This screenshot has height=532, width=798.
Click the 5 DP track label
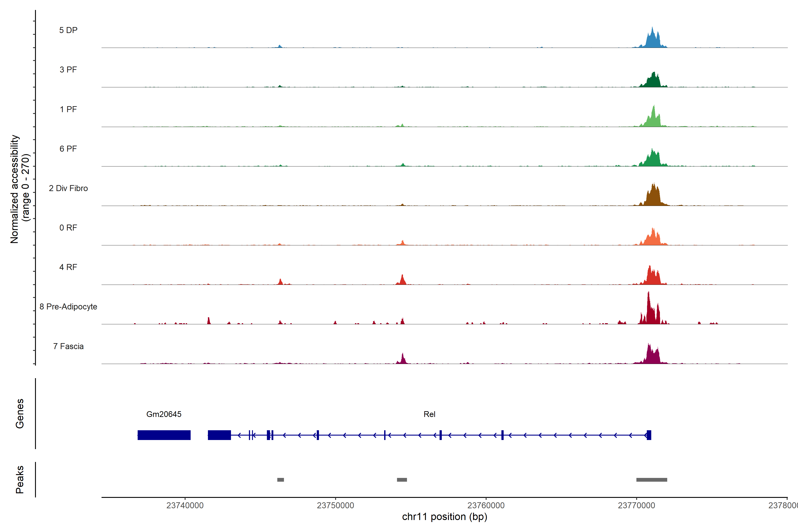click(x=68, y=30)
